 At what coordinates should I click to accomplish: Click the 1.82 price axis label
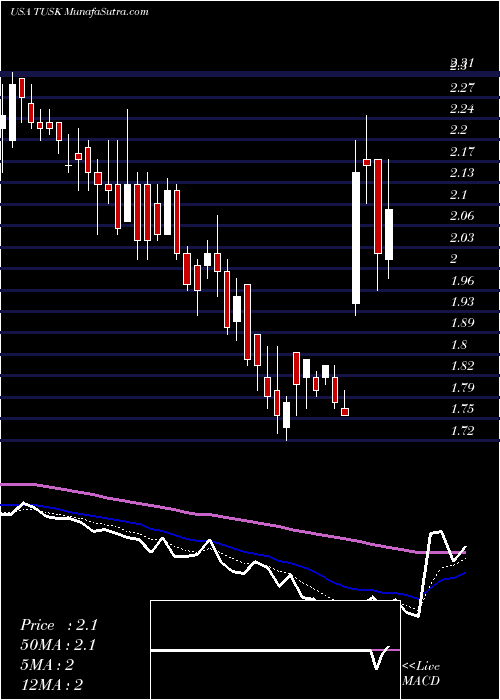tap(462, 366)
